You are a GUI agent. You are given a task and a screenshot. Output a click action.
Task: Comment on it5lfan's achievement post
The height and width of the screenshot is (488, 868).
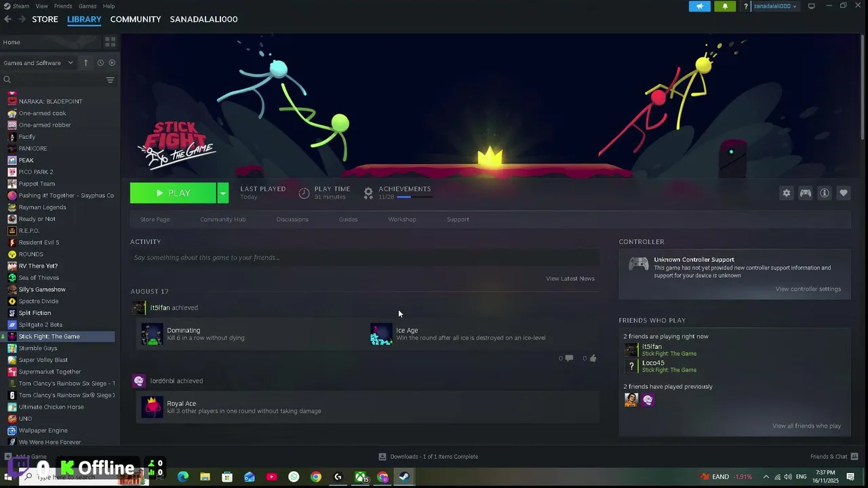(x=569, y=359)
